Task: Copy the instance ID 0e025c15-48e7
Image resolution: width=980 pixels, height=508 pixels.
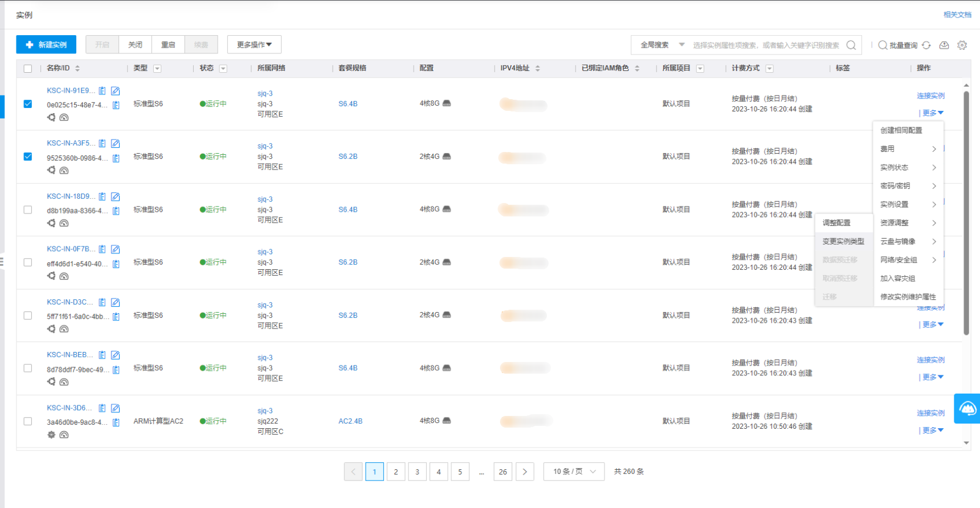Action: coord(116,105)
